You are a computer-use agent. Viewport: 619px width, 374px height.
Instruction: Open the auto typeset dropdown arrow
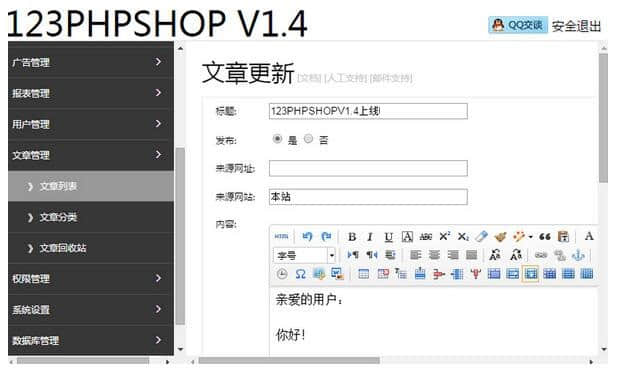[530, 237]
